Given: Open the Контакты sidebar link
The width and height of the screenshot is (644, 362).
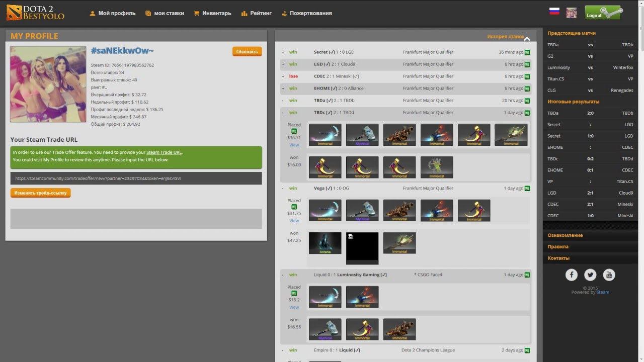Looking at the screenshot, I should (558, 258).
